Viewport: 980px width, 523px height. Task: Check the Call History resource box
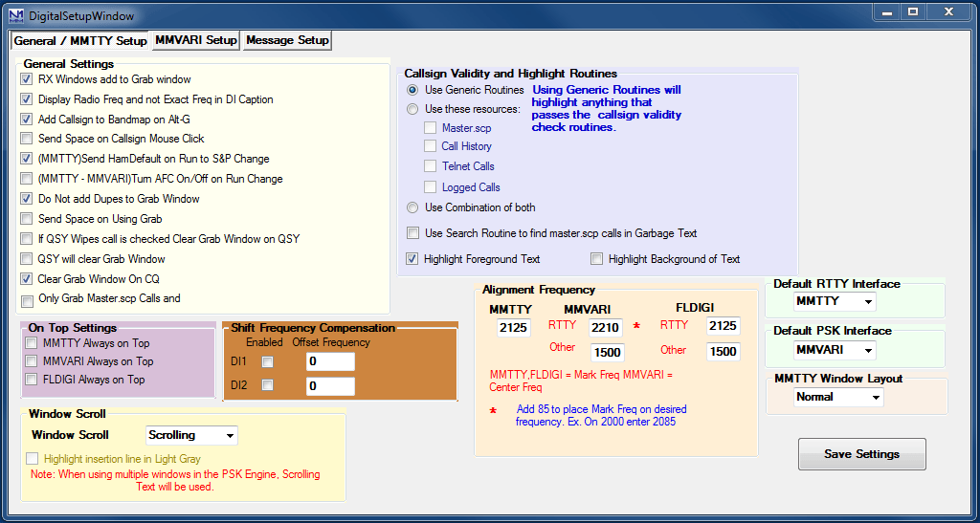pos(430,146)
